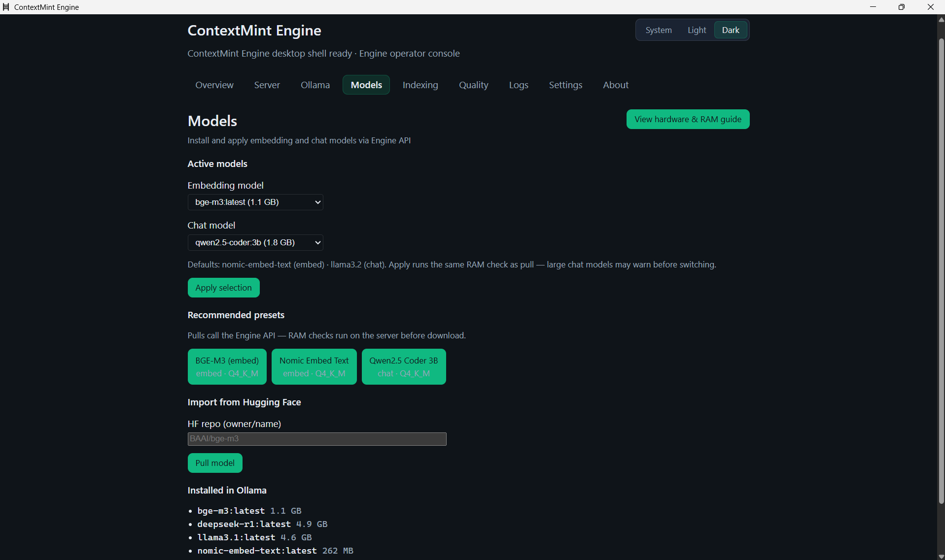Open the Overview tab
The height and width of the screenshot is (560, 945).
pyautogui.click(x=214, y=85)
